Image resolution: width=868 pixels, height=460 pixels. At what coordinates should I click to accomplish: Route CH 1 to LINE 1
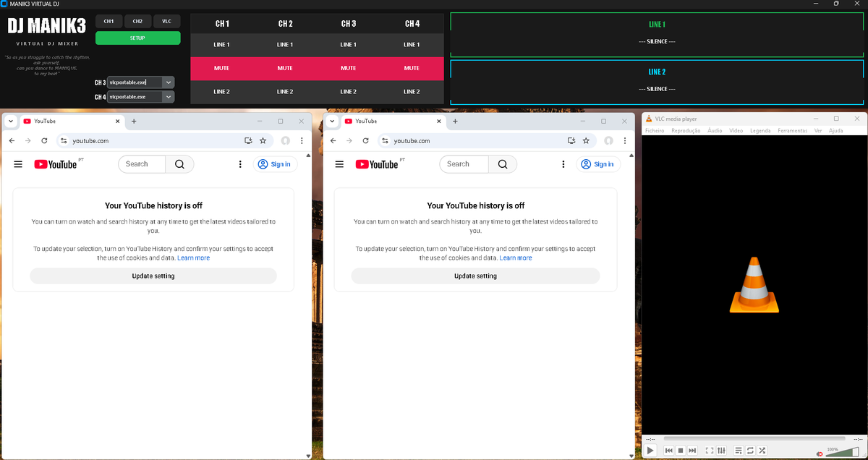click(222, 45)
